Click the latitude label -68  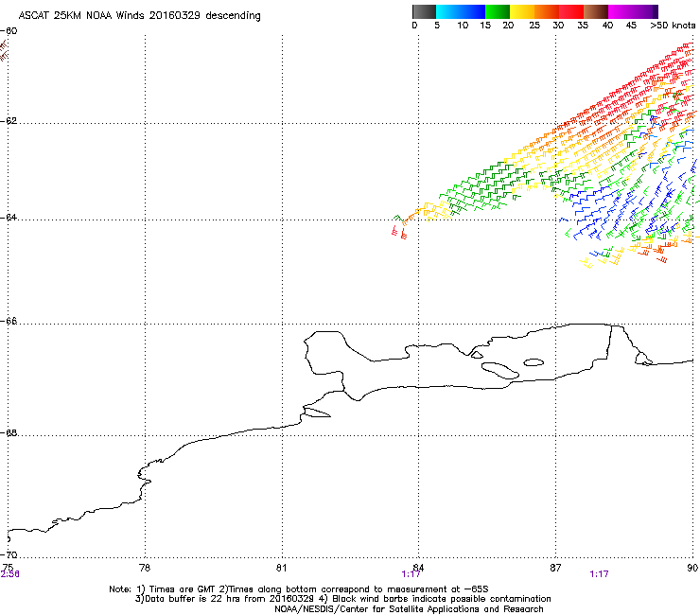tap(9, 433)
